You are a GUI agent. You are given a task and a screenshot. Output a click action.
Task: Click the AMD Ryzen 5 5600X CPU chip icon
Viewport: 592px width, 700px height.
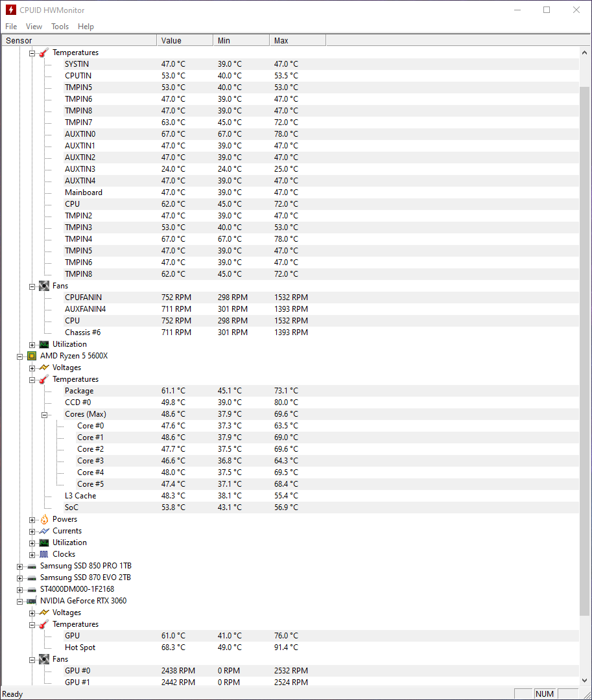[32, 356]
